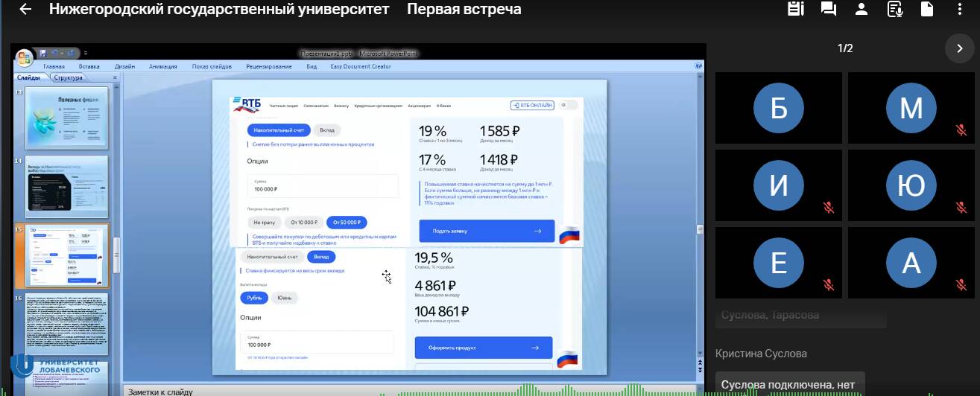Select participant tile Е
This screenshot has width=980, height=396.
[x=779, y=263]
